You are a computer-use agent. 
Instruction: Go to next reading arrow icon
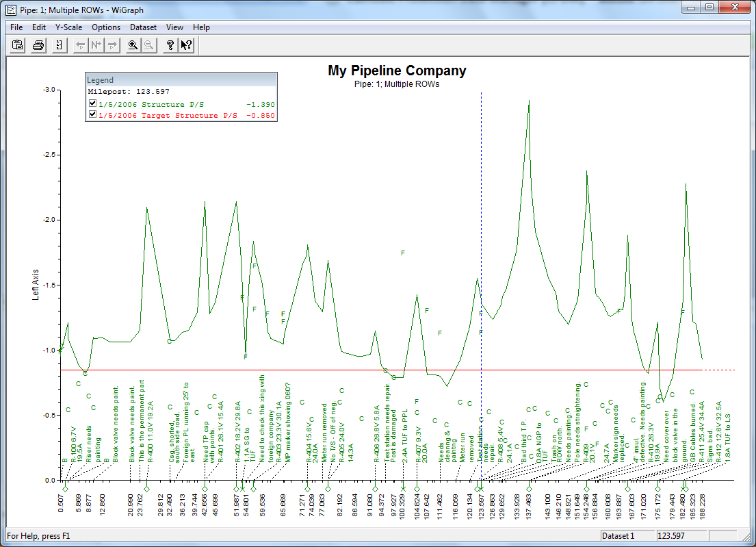[x=112, y=45]
